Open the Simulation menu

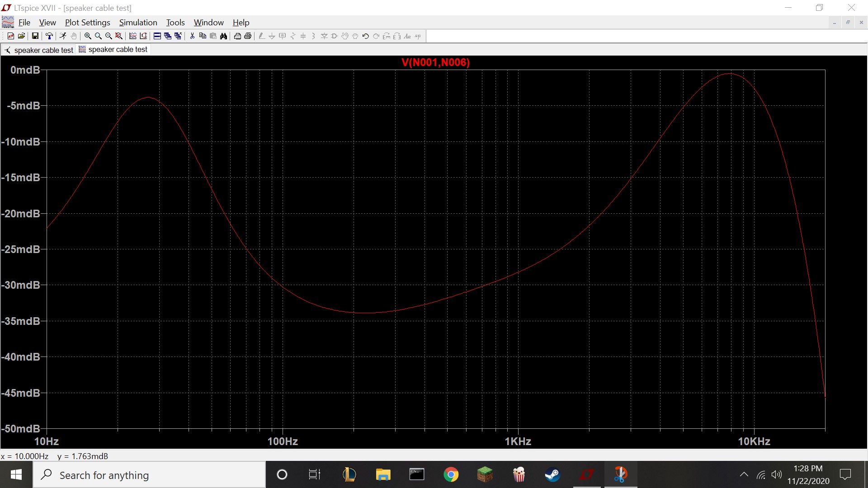pos(138,23)
